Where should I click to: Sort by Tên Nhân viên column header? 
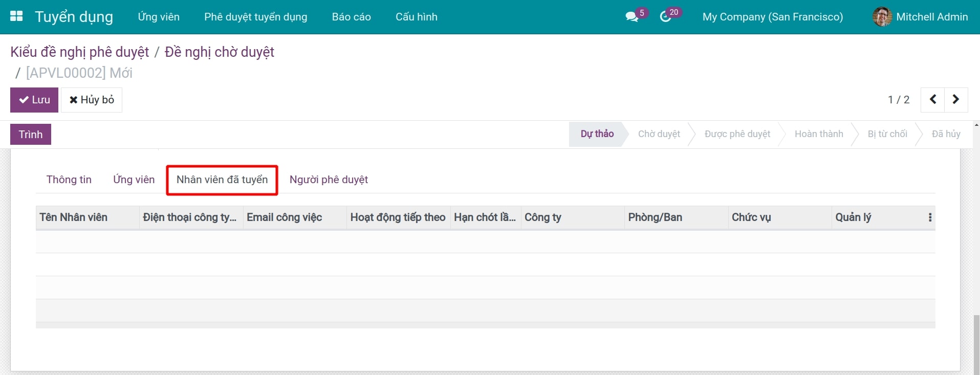[74, 217]
